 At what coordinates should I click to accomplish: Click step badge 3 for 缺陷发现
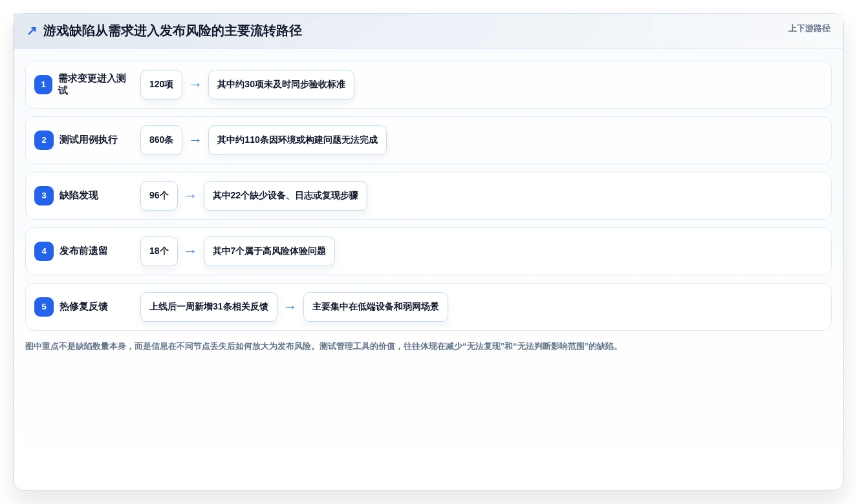(43, 196)
